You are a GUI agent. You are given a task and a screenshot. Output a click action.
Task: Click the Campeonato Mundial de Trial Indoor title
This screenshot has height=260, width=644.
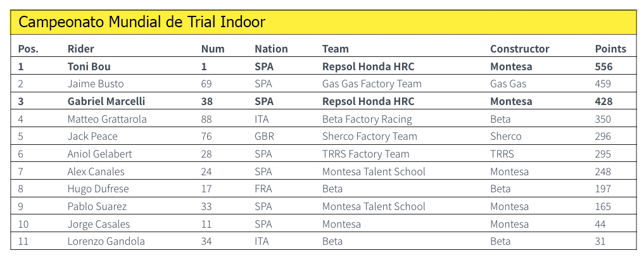(142, 23)
